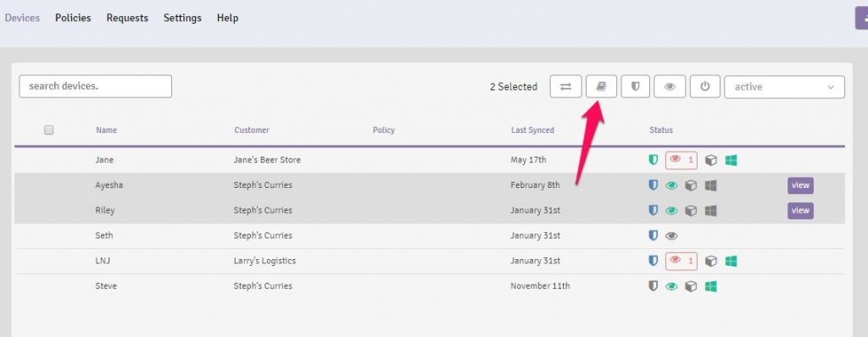The width and height of the screenshot is (868, 337).
Task: Click the view button for Ayesha
Action: point(800,185)
